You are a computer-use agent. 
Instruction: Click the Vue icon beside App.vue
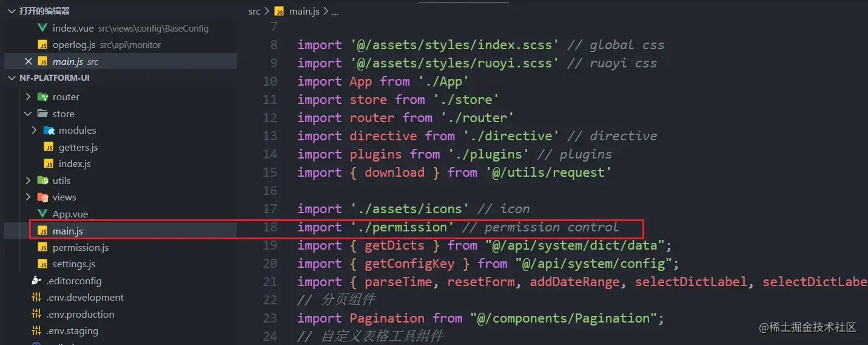point(42,214)
